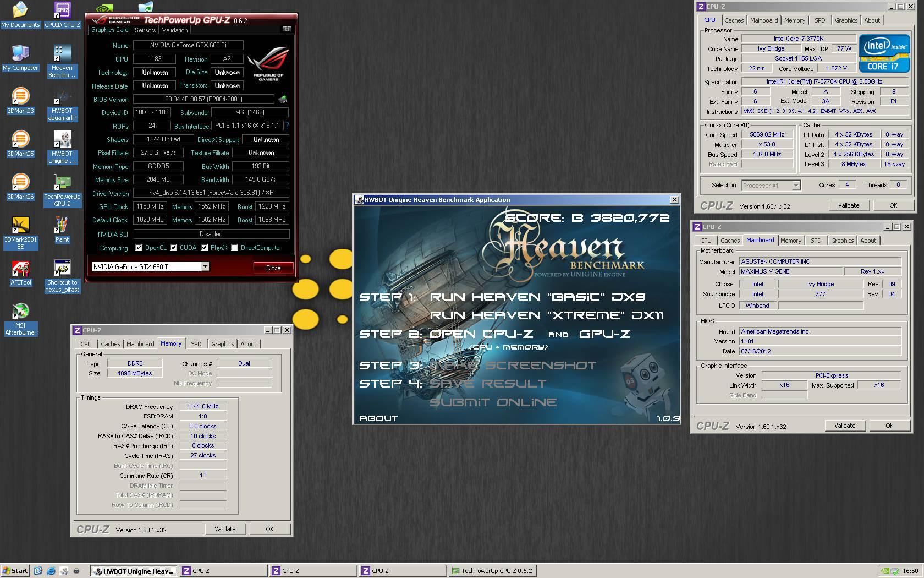Image resolution: width=924 pixels, height=578 pixels.
Task: Launch Heaven Benchmark desktop shortcut
Action: (x=62, y=61)
